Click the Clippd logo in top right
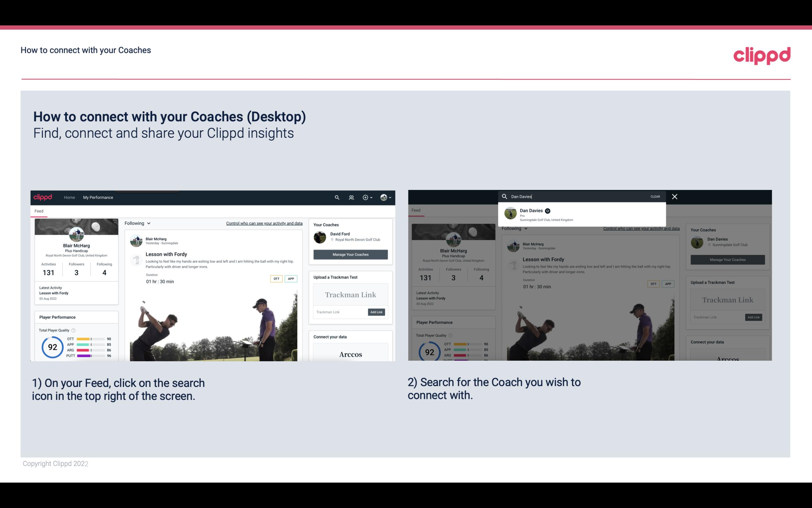Image resolution: width=812 pixels, height=508 pixels. click(762, 54)
